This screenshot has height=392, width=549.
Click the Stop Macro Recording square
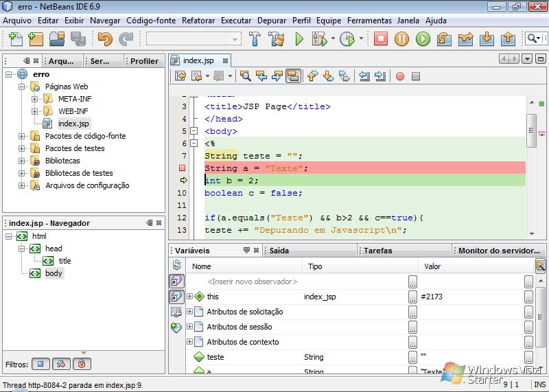pyautogui.click(x=416, y=76)
